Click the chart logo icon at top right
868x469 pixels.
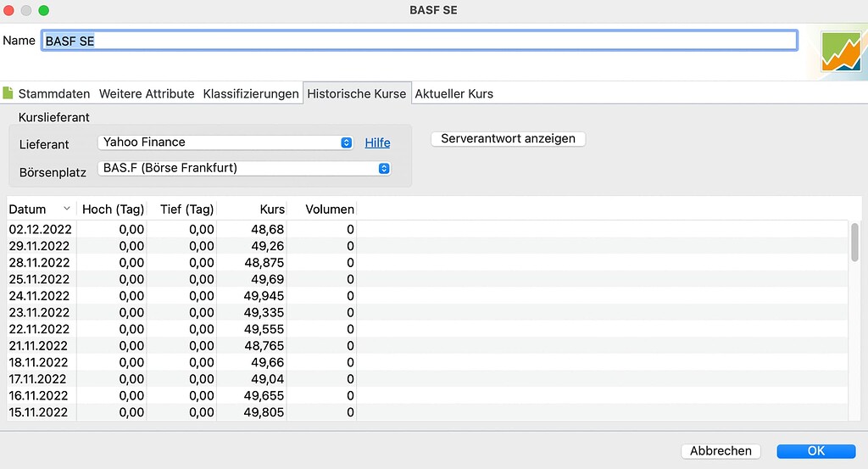(x=842, y=53)
